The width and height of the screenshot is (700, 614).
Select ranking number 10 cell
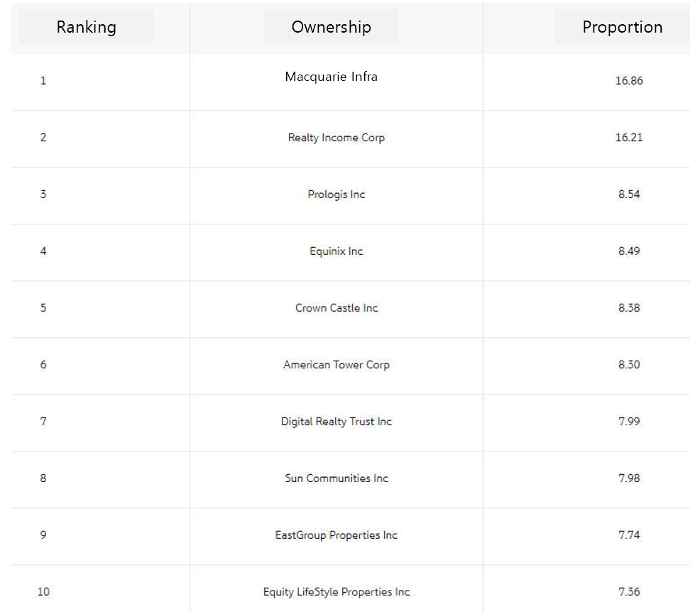point(43,592)
